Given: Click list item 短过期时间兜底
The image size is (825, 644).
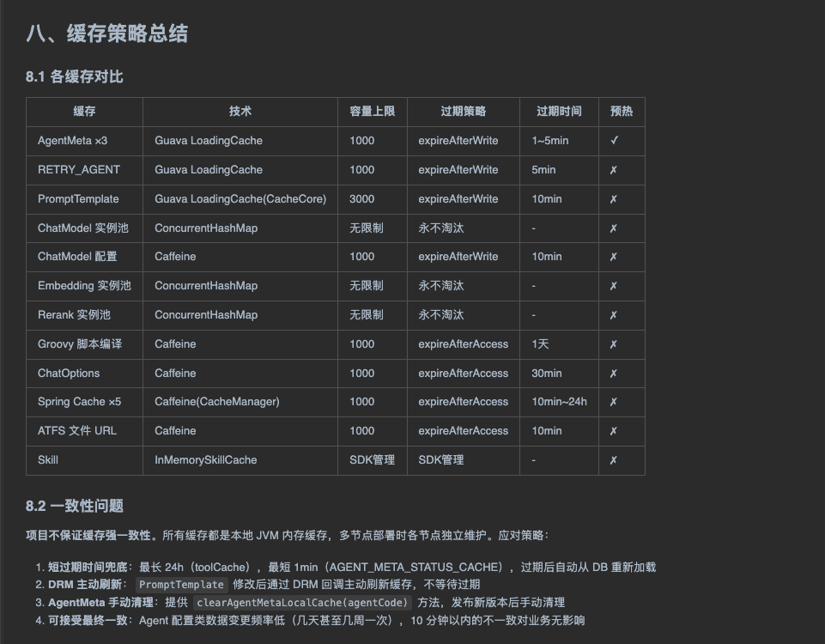Looking at the screenshot, I should coord(346,568).
